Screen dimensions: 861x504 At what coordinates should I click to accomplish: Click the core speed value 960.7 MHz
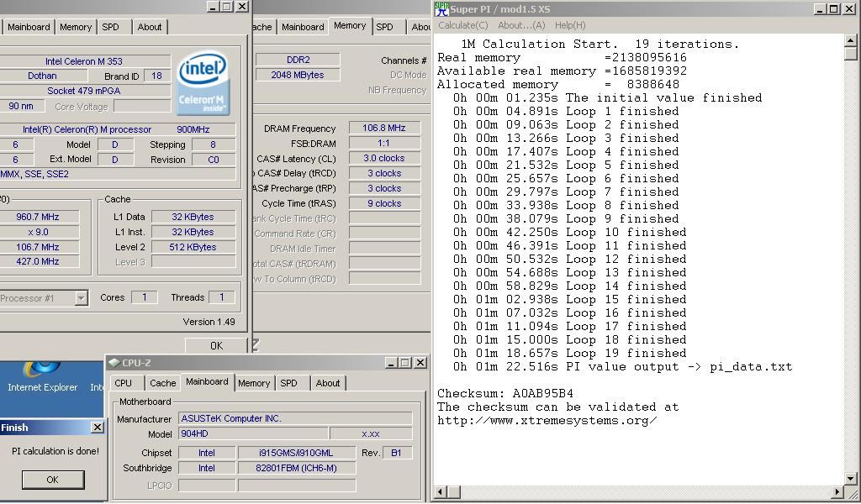pyautogui.click(x=38, y=217)
